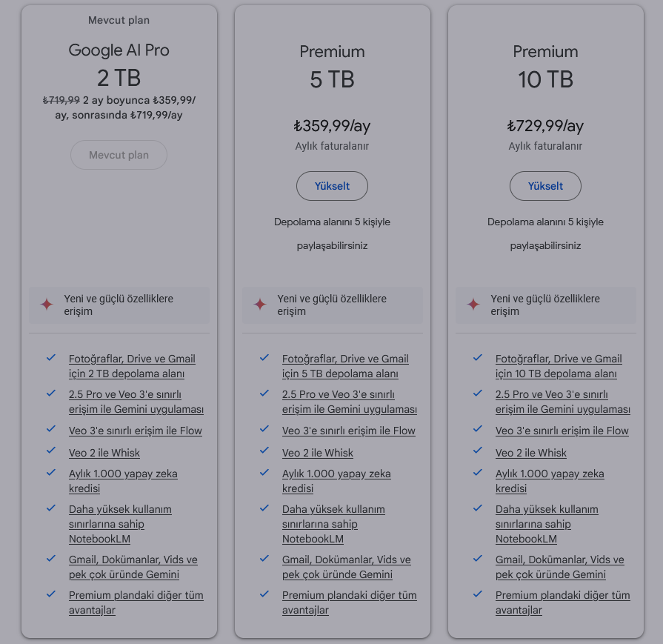The height and width of the screenshot is (644, 663).
Task: Open Gemini uygulaması link in the 5 TB card
Action: [x=349, y=402]
